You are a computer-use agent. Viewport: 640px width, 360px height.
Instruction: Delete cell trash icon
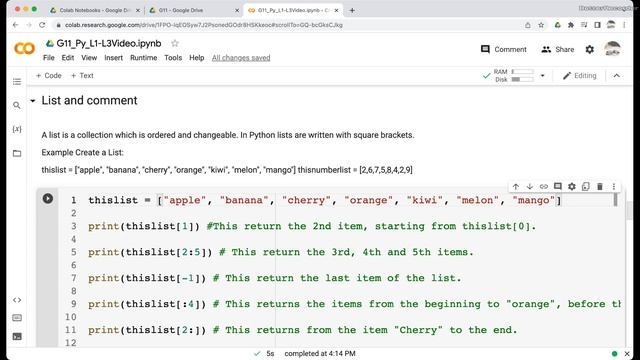click(600, 187)
